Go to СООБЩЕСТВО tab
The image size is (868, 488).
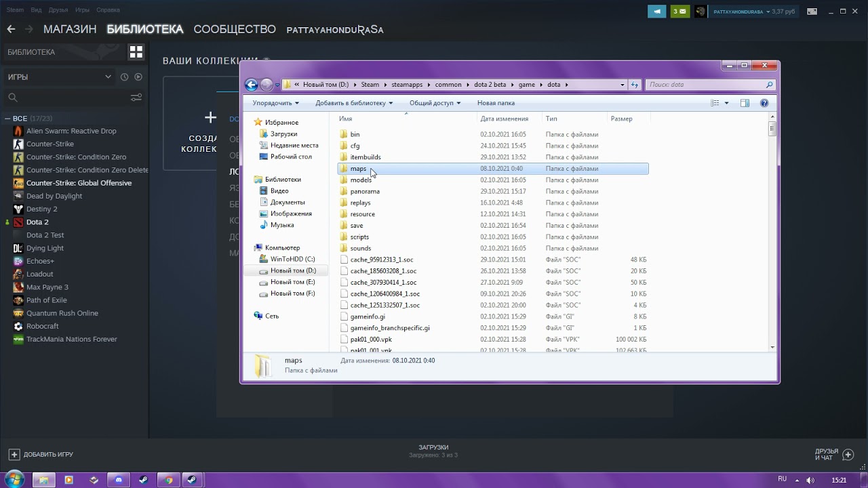click(x=235, y=29)
